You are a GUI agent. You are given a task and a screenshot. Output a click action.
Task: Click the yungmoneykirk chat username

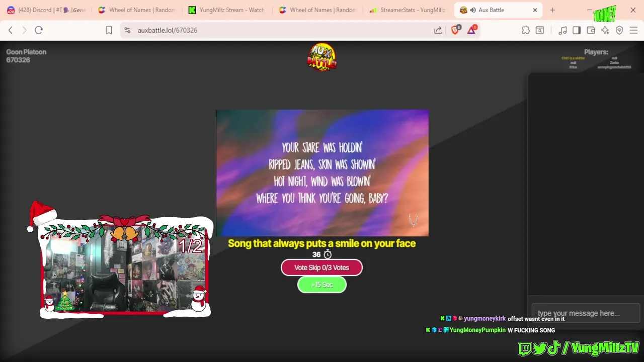(x=485, y=319)
